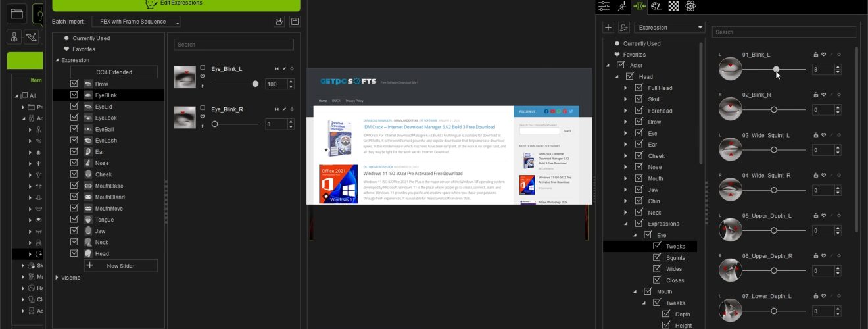Uncheck the MouthBlend expression checkbox
This screenshot has height=329, width=868.
click(x=74, y=197)
